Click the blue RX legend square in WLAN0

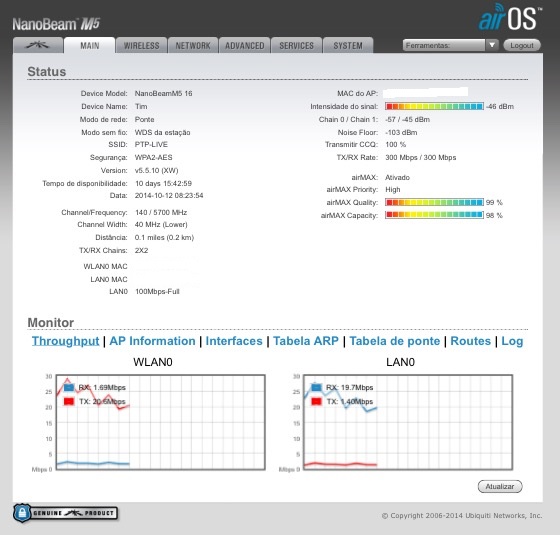69,388
